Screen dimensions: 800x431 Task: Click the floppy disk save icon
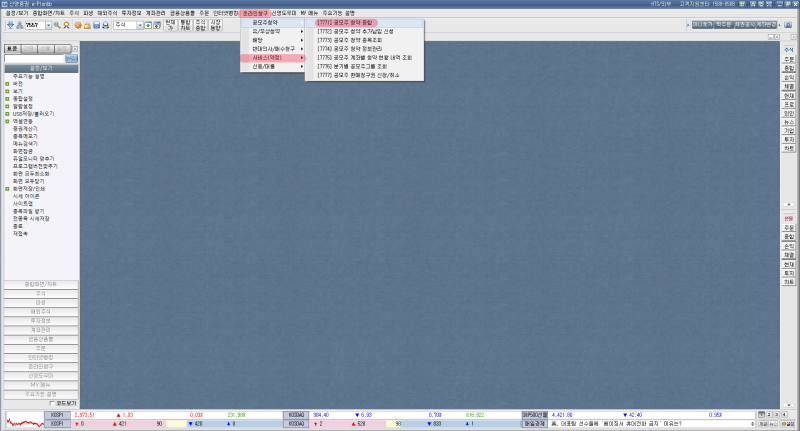tap(96, 25)
